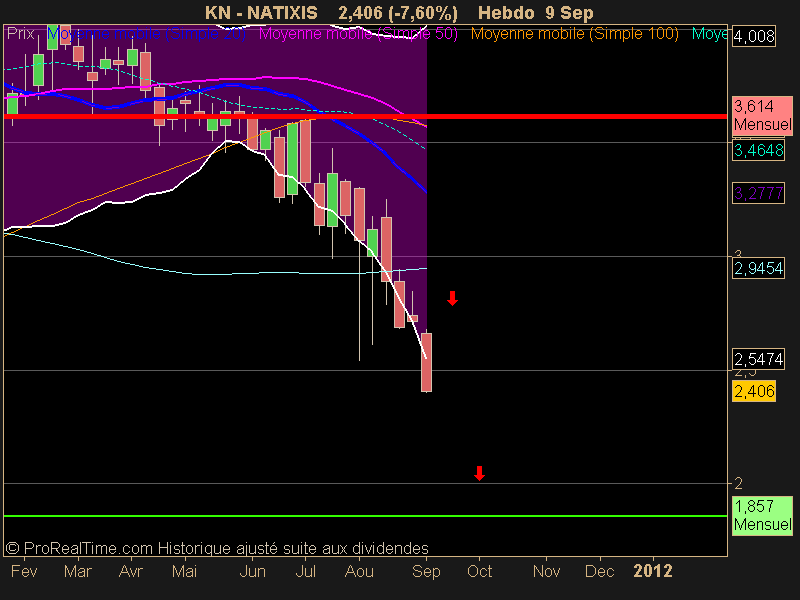Select Moyenne mobile (Simple 50) legend entry
Screen dimensions: 800x600
[x=358, y=34]
